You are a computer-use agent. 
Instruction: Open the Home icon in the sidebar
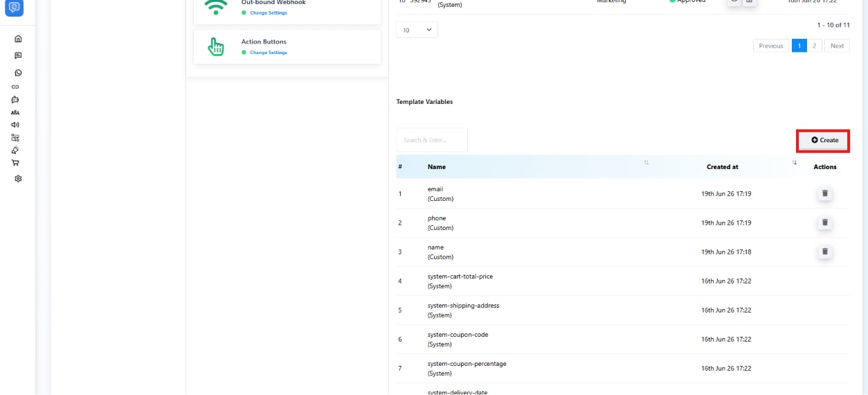[x=18, y=38]
